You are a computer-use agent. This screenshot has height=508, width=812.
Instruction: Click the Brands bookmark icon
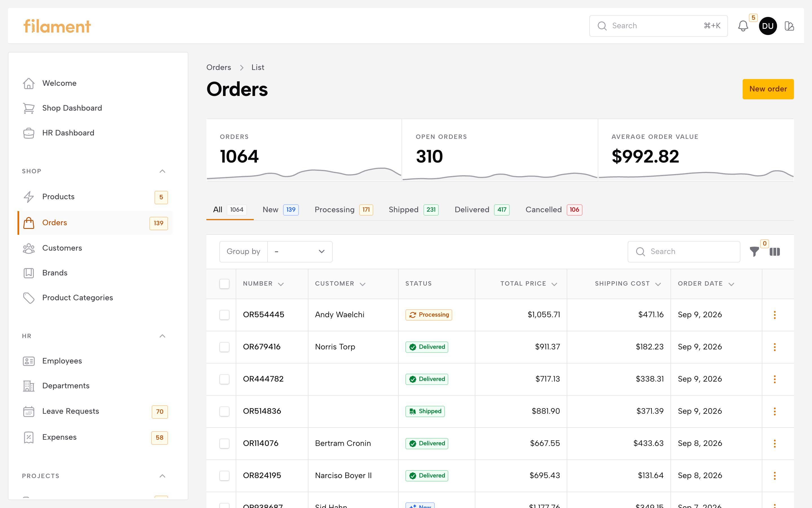pos(28,273)
